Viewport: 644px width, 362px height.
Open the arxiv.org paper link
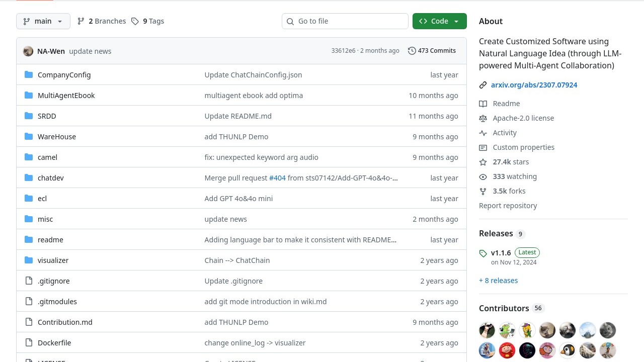point(534,85)
